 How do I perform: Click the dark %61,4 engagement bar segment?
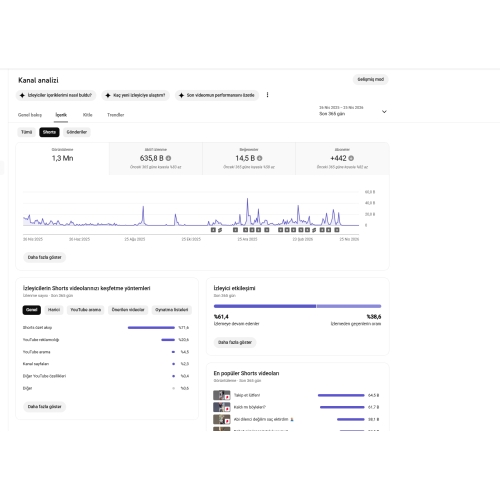click(265, 306)
